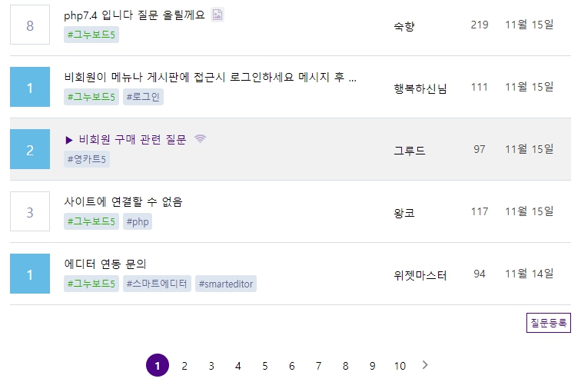This screenshot has width=581, height=392.
Task: Select page 5 in the pagination
Action: coord(265,366)
